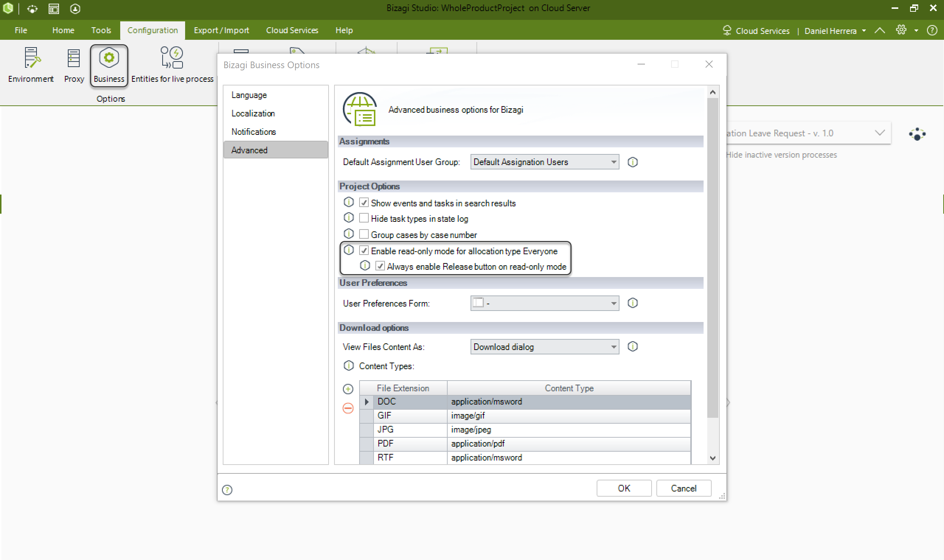This screenshot has height=560, width=944.
Task: Click the scrollbar down arrow in dialog
Action: (712, 458)
